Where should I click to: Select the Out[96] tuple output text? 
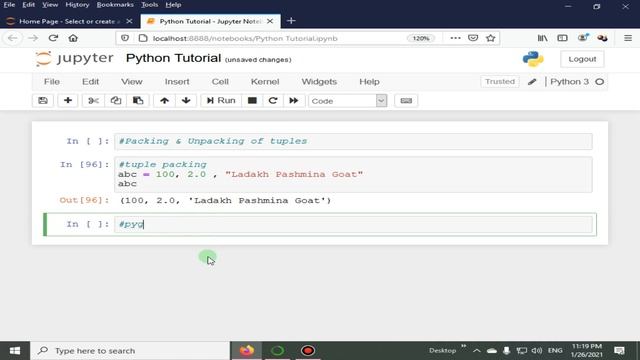(226, 200)
